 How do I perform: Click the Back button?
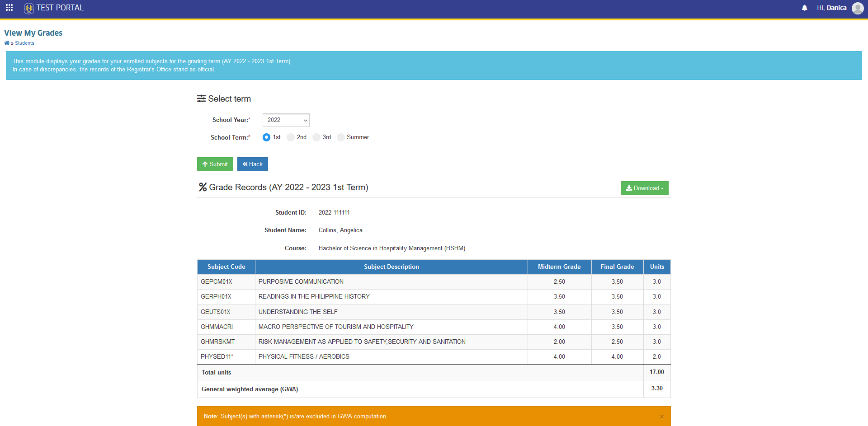coord(253,164)
